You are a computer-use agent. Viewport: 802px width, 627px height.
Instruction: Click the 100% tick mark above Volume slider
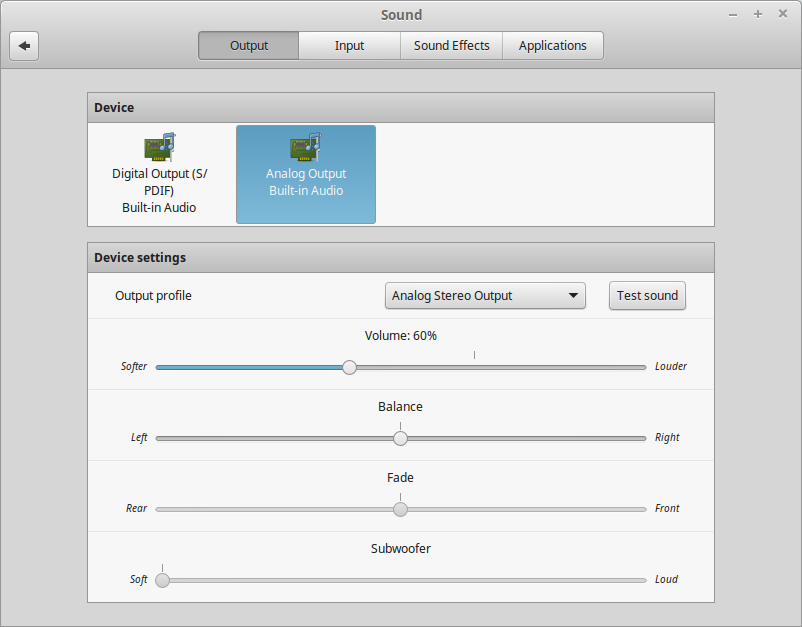[x=474, y=355]
